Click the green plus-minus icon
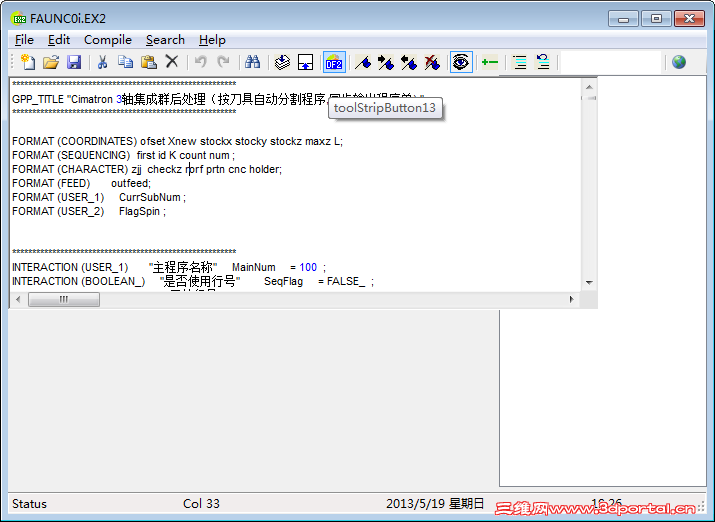This screenshot has height=522, width=715. tap(490, 62)
